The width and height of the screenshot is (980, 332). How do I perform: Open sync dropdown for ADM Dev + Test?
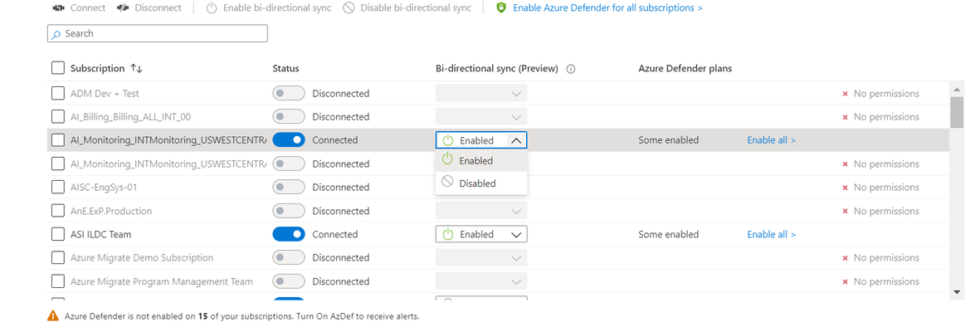pos(481,93)
